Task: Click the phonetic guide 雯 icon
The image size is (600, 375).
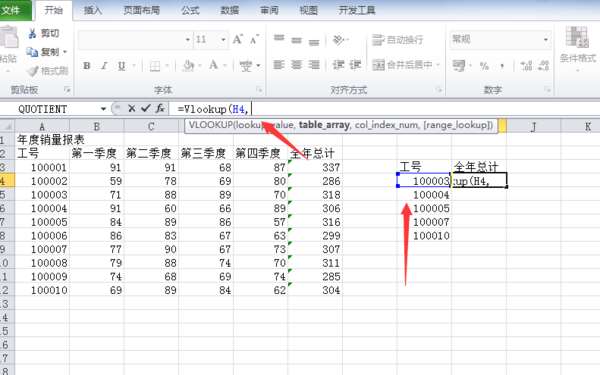Action: [246, 66]
